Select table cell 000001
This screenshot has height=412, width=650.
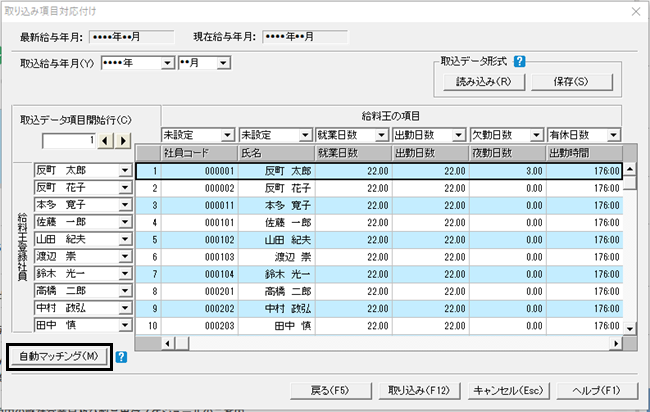click(199, 171)
